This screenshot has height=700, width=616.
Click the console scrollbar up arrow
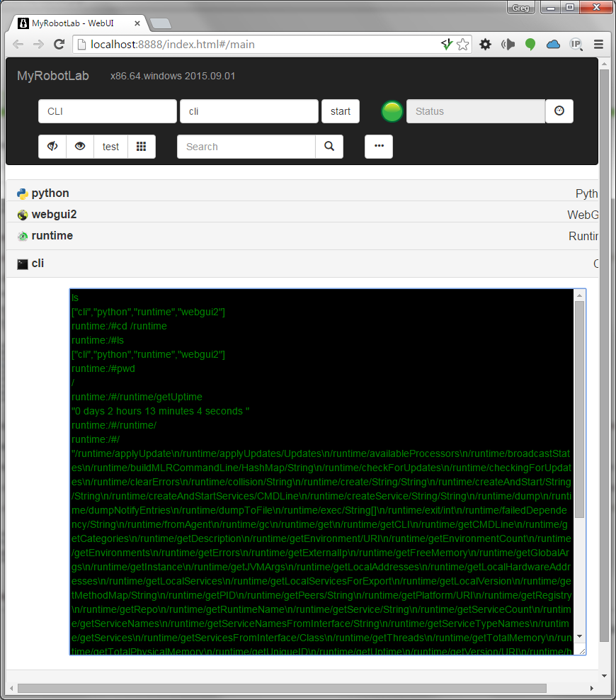click(579, 295)
